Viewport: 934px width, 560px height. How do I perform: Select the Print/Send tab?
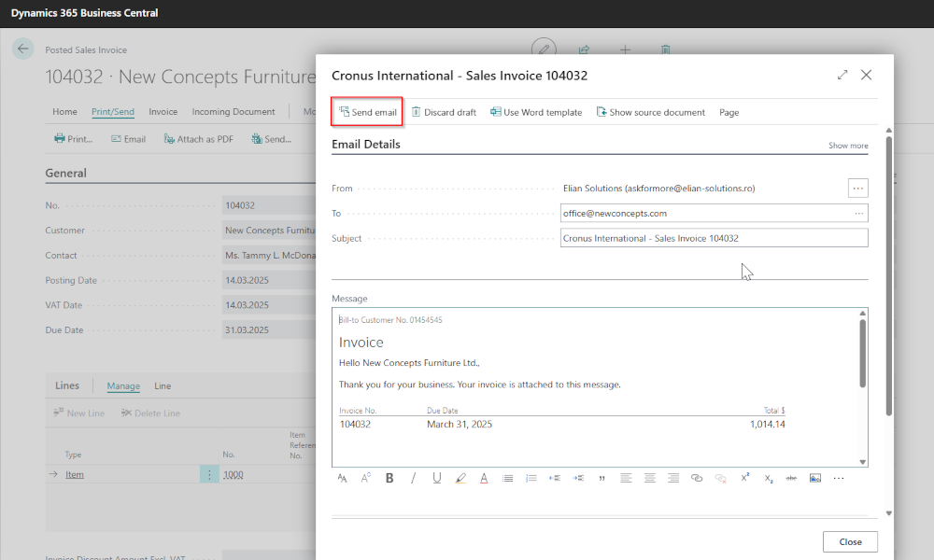coord(113,111)
